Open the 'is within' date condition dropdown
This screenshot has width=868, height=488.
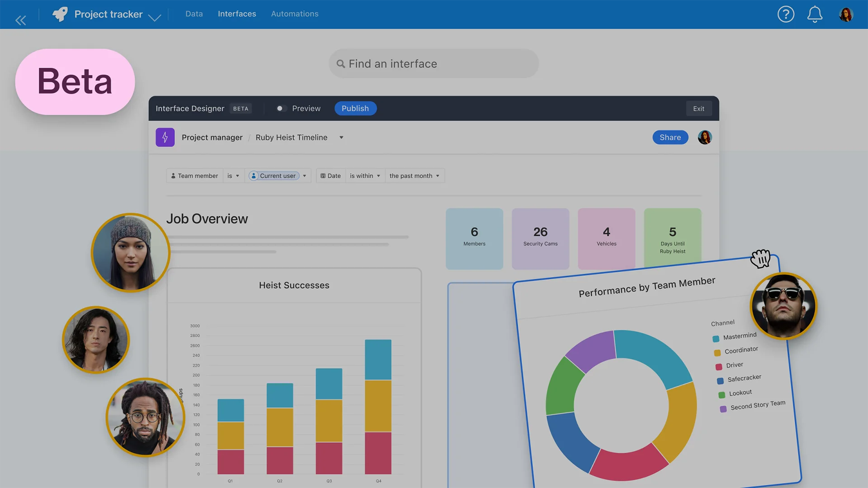pyautogui.click(x=365, y=176)
